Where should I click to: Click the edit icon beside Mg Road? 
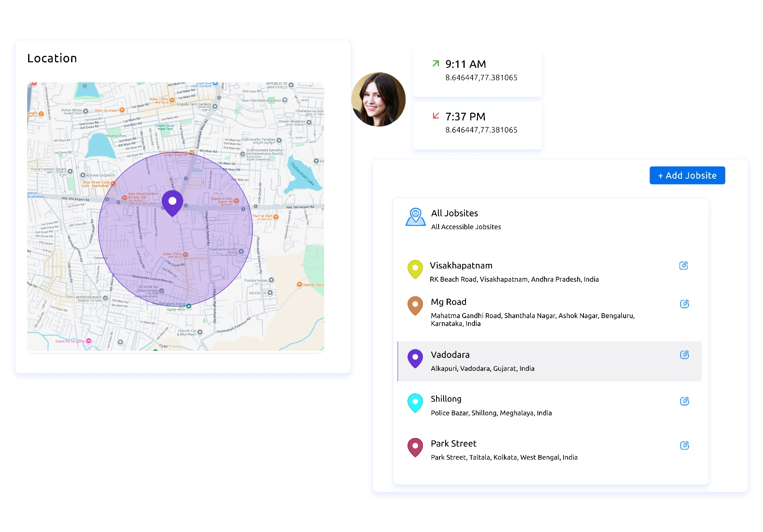(x=685, y=304)
